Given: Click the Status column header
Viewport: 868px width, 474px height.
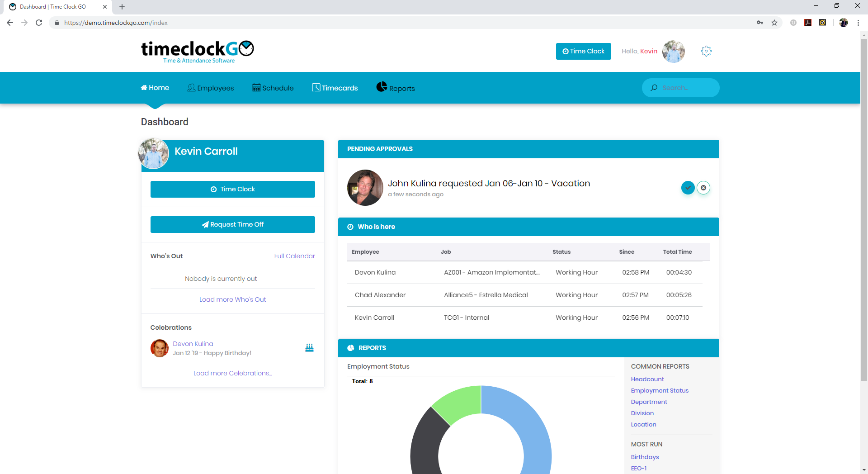Looking at the screenshot, I should tap(561, 252).
